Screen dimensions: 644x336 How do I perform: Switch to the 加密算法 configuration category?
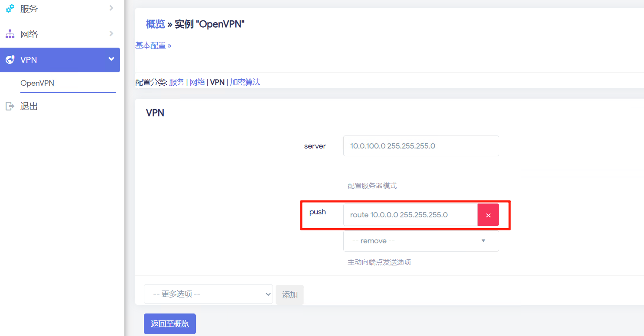click(x=245, y=82)
